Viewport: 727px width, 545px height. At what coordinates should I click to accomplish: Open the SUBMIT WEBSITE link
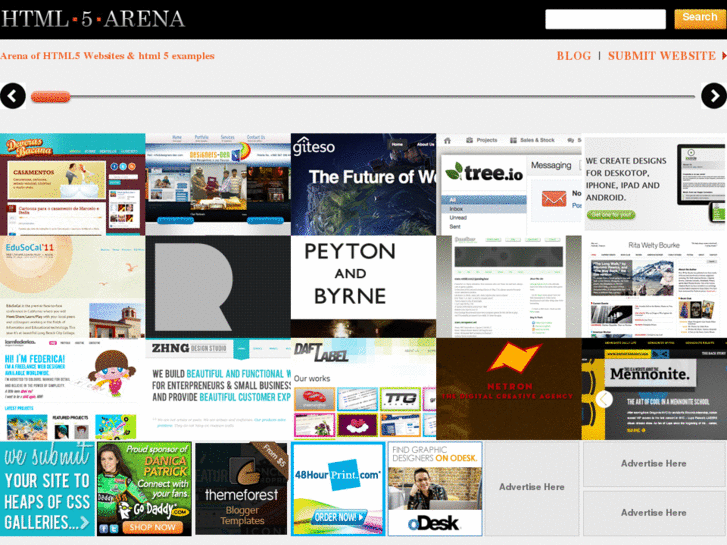(x=662, y=56)
